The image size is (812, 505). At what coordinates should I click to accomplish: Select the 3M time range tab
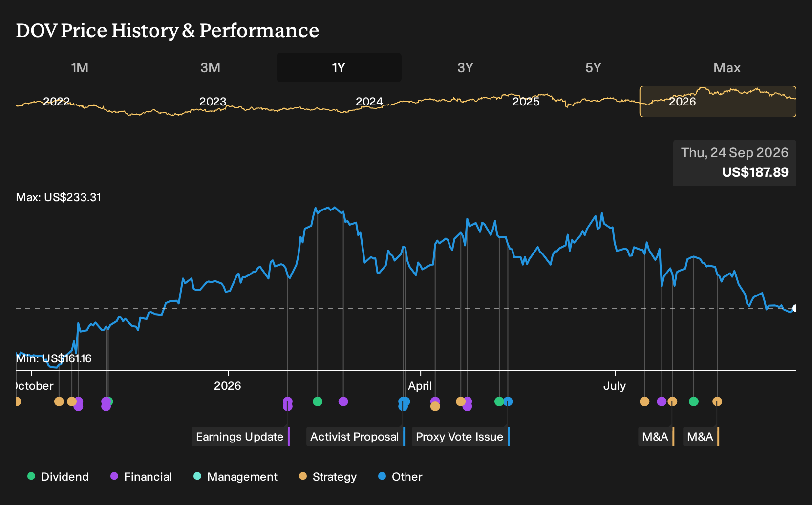[x=210, y=67]
